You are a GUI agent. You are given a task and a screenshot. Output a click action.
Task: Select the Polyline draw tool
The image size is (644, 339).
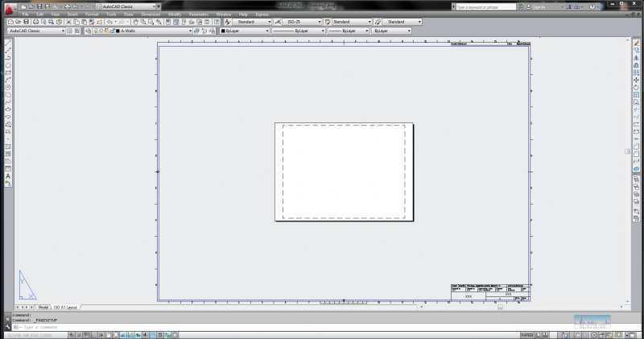tap(8, 57)
